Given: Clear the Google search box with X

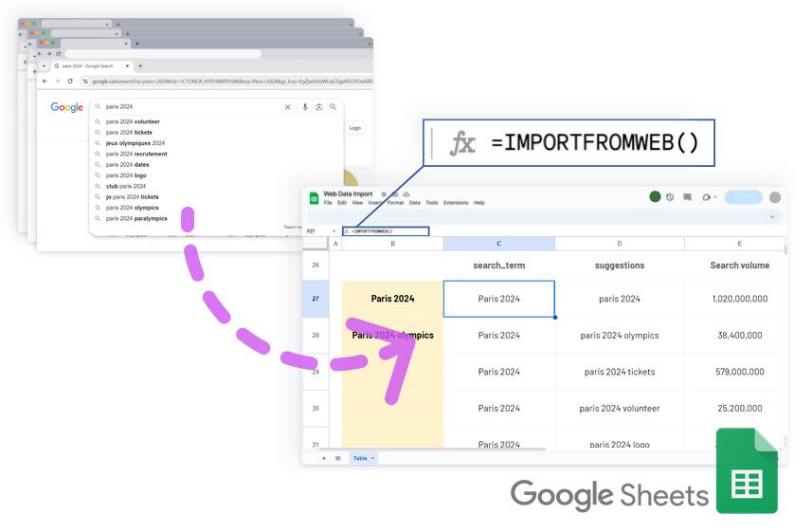Looking at the screenshot, I should click(288, 107).
